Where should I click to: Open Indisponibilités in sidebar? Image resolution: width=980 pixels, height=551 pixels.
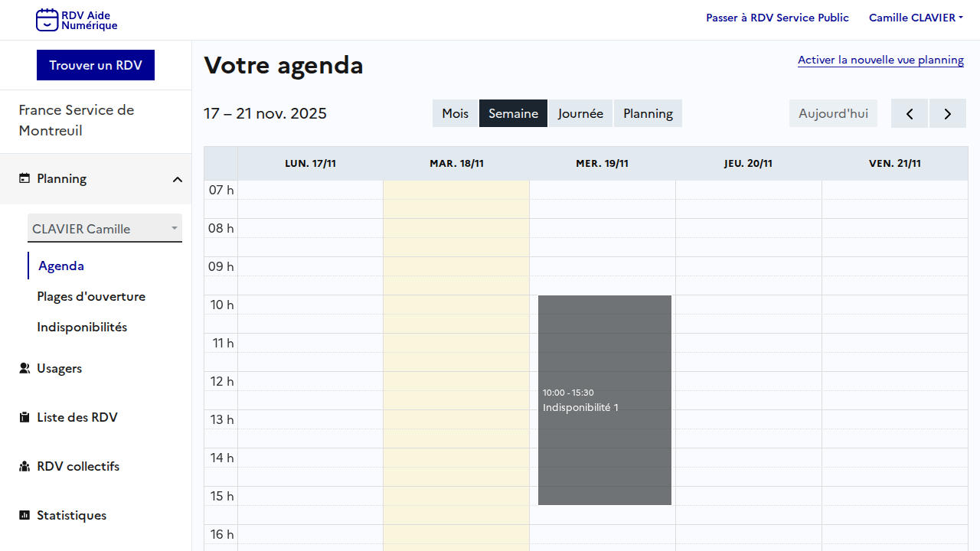click(82, 327)
